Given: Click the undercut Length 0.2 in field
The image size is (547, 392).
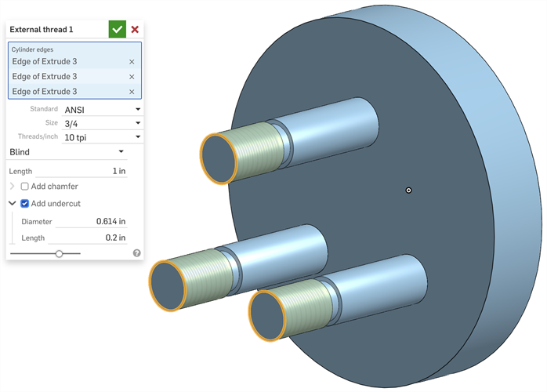Looking at the screenshot, I should 87,238.
